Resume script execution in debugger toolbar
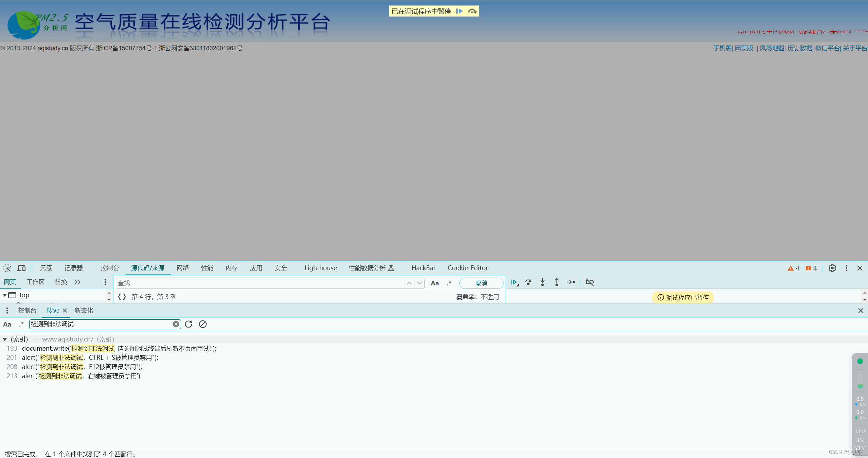The width and height of the screenshot is (868, 458). (514, 282)
